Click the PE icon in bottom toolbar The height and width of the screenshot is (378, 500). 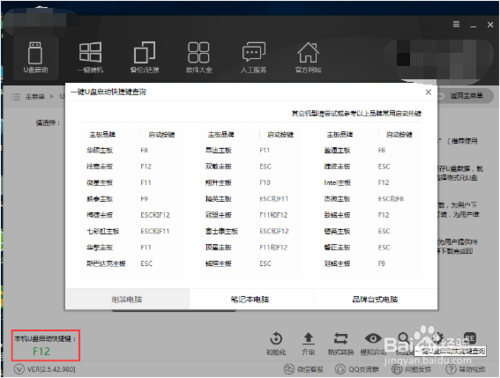[469, 338]
